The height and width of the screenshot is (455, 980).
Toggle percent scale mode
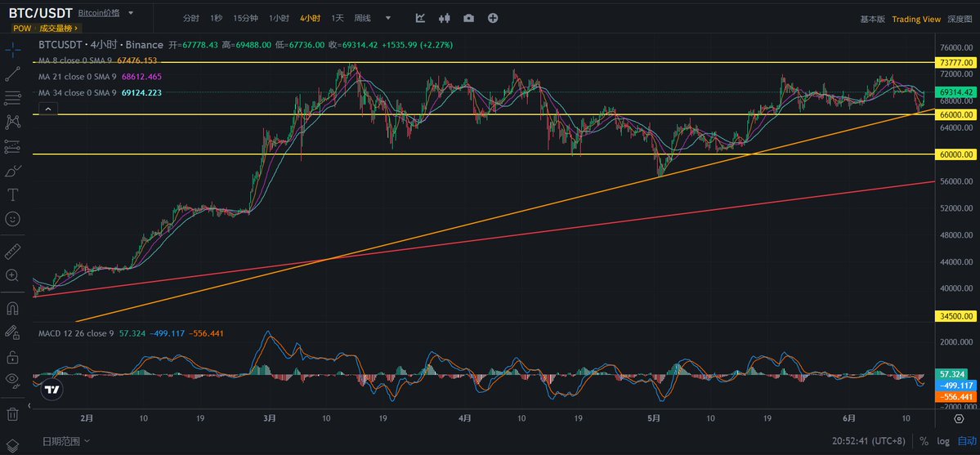pyautogui.click(x=924, y=440)
